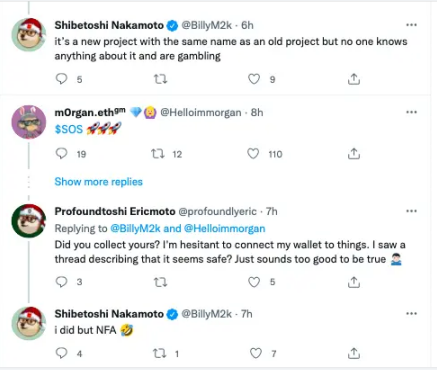Reply to m0rgan.eth's $SOS tweet
The height and width of the screenshot is (370, 437).
[61, 154]
